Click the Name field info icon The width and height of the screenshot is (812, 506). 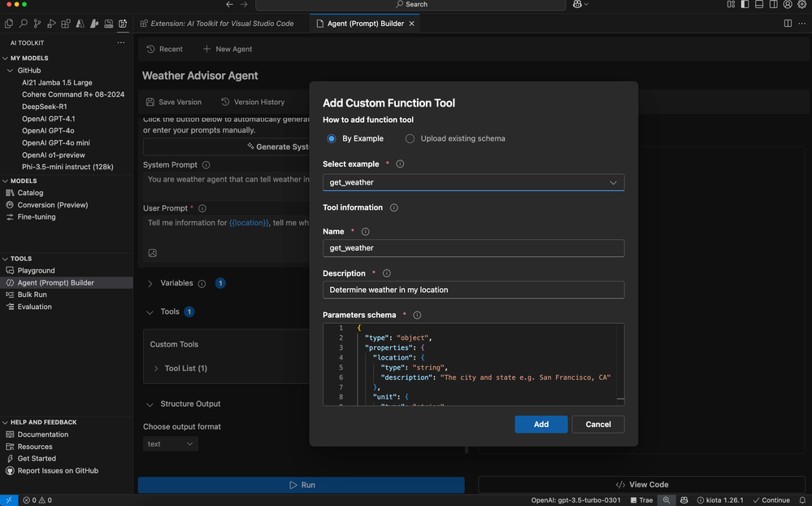(x=365, y=232)
